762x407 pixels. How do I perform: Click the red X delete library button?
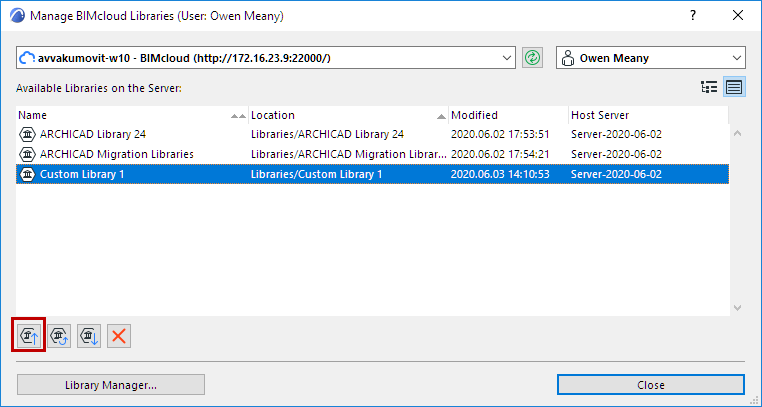(119, 336)
